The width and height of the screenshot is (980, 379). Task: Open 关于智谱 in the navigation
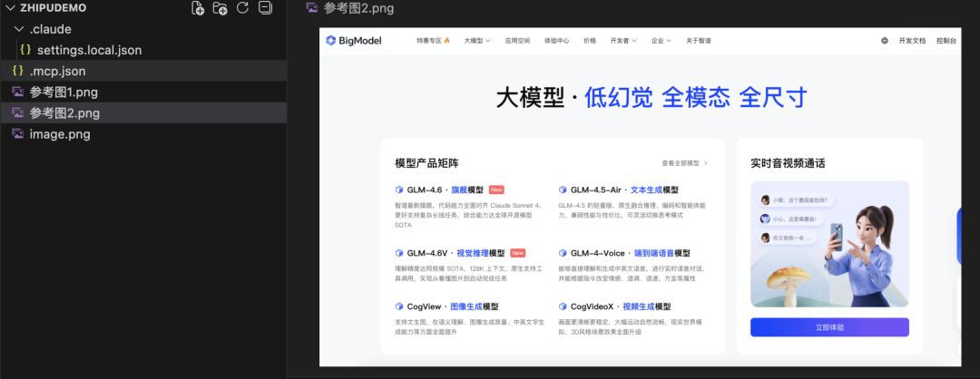tap(698, 41)
